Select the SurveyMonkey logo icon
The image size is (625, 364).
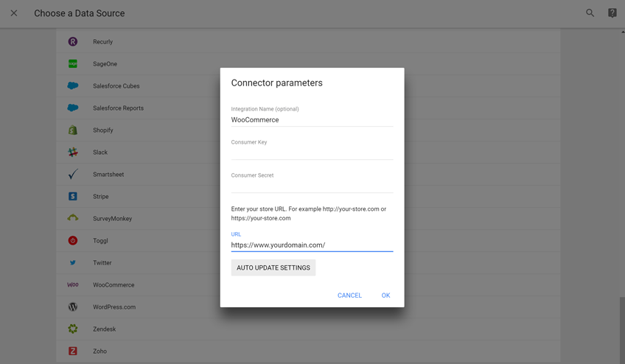pyautogui.click(x=72, y=218)
